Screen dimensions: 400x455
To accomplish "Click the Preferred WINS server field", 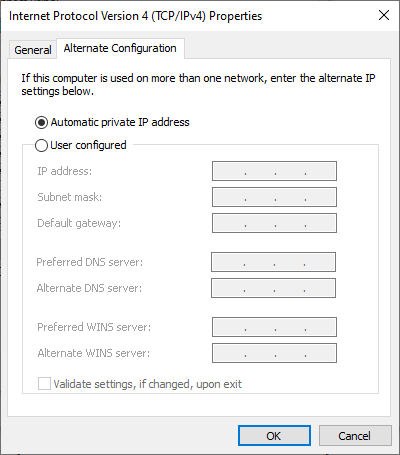I will pyautogui.click(x=274, y=327).
